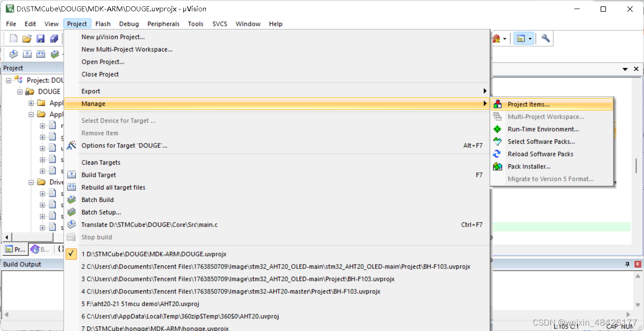644x331 pixels.
Task: Click the Translate main.c menu icon
Action: pos(72,225)
